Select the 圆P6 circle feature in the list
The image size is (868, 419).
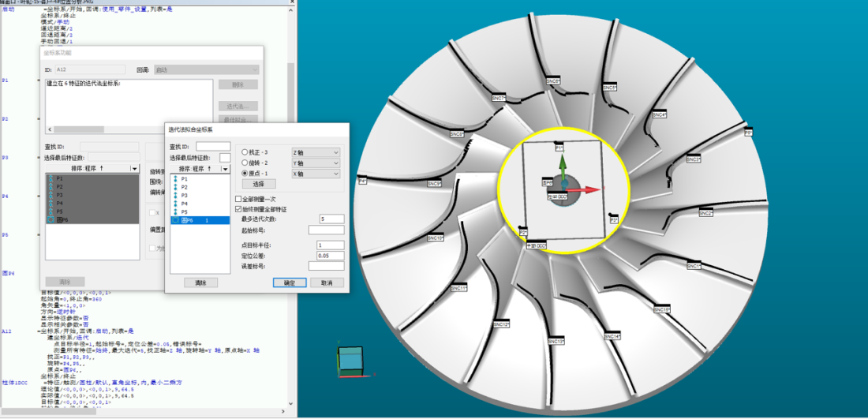click(188, 221)
